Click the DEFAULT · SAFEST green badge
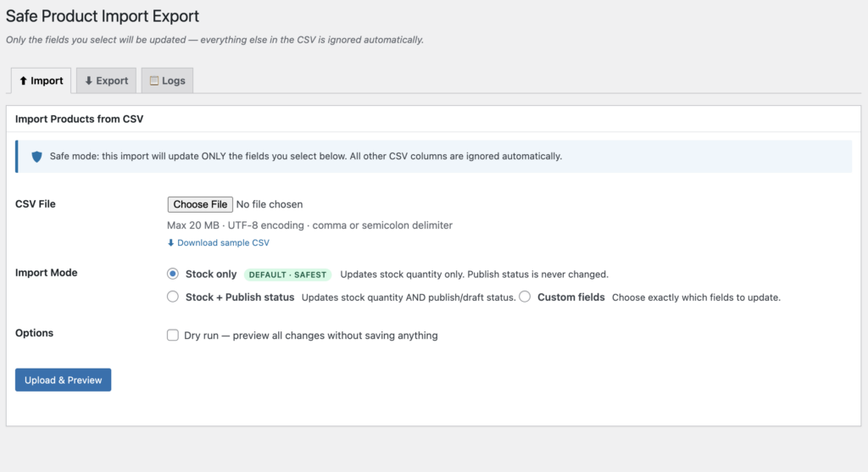Viewport: 868px width, 472px height. pos(287,275)
